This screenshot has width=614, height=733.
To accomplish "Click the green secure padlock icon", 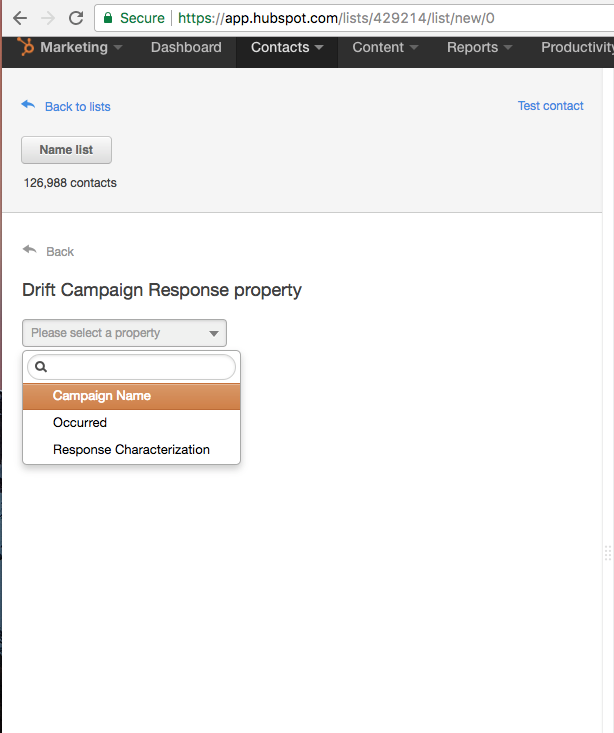I will pyautogui.click(x=108, y=18).
